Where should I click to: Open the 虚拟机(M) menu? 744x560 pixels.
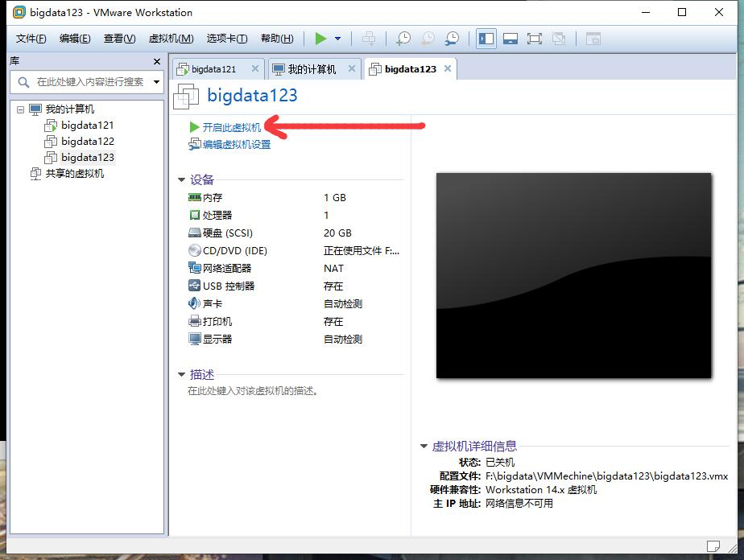[x=171, y=39]
